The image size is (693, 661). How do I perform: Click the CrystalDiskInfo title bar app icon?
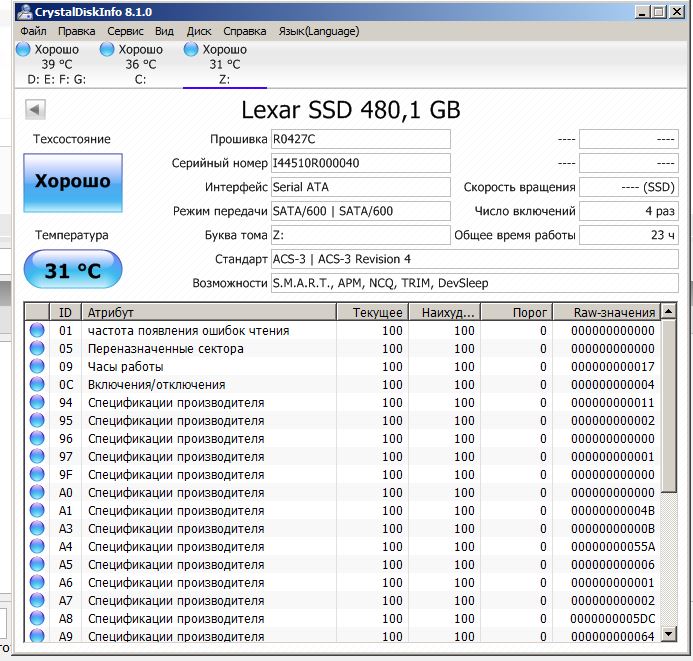point(24,12)
